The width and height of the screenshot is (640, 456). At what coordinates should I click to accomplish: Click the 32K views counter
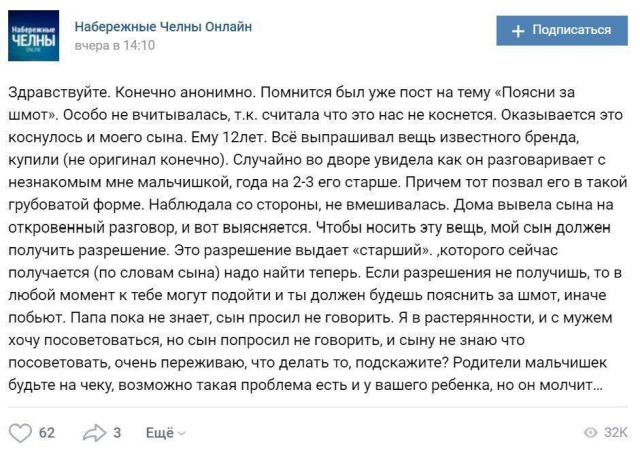(x=616, y=433)
